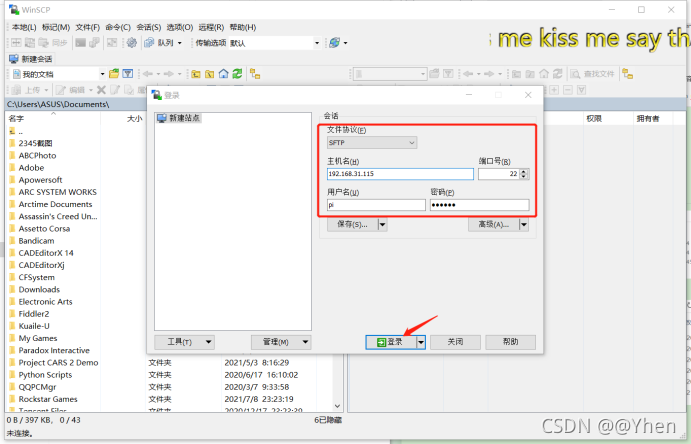Click the remote panel refresh icon
This screenshot has width=691, height=444.
(x=558, y=74)
